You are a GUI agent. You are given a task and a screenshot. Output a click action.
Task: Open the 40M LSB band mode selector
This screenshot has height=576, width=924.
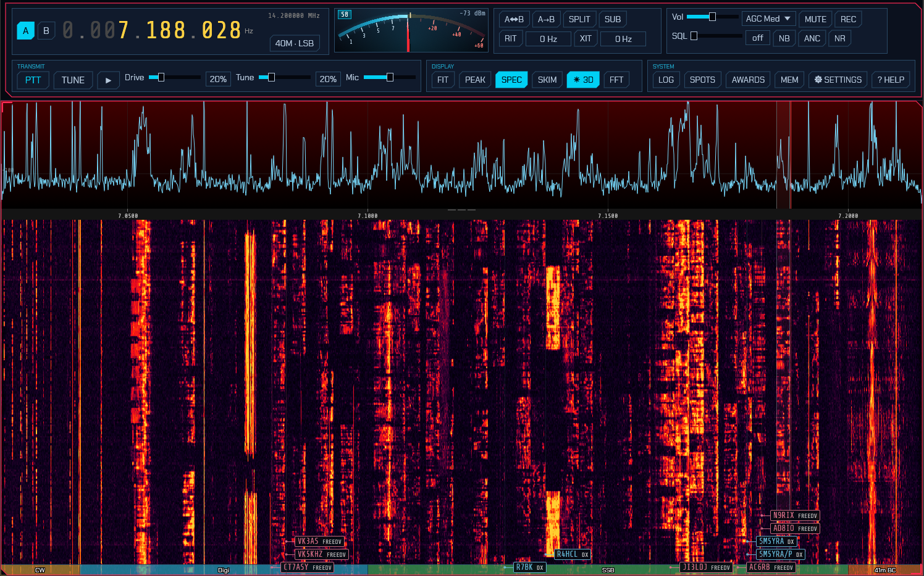click(x=294, y=43)
